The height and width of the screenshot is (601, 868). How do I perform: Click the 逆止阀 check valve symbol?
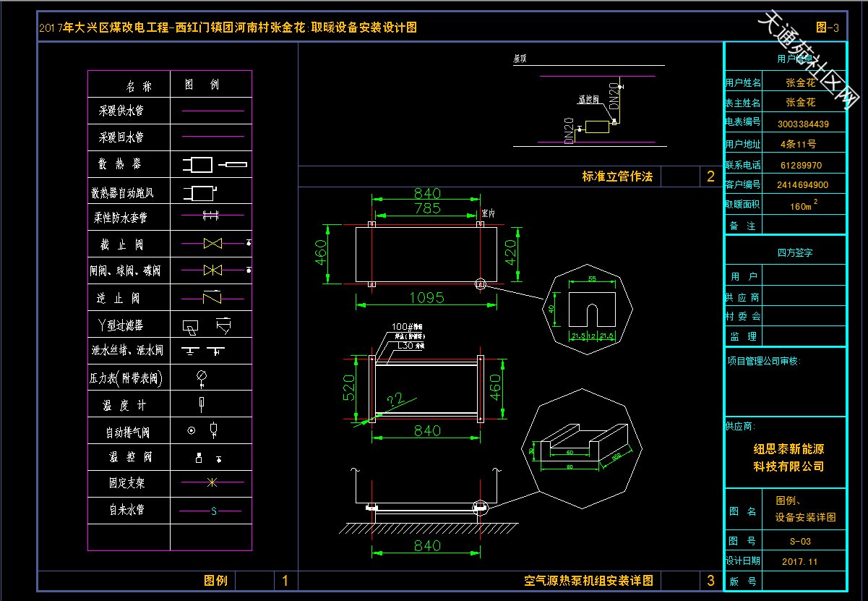point(212,297)
